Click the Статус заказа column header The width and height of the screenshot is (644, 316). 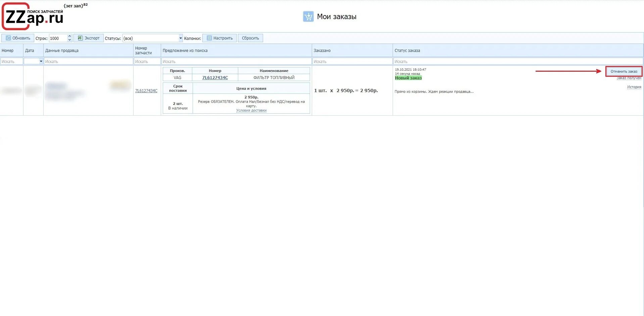coord(518,51)
